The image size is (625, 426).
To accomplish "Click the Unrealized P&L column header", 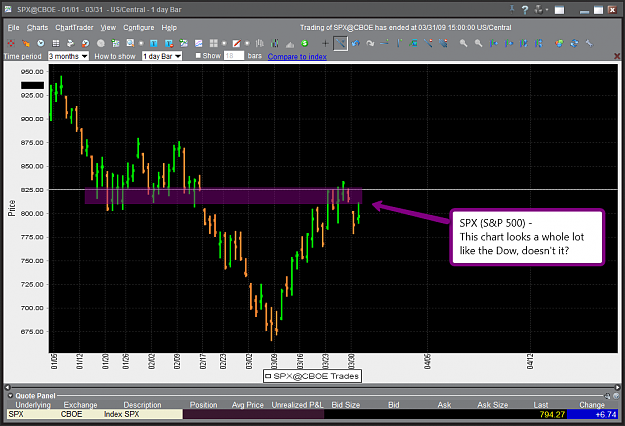I will 297,405.
